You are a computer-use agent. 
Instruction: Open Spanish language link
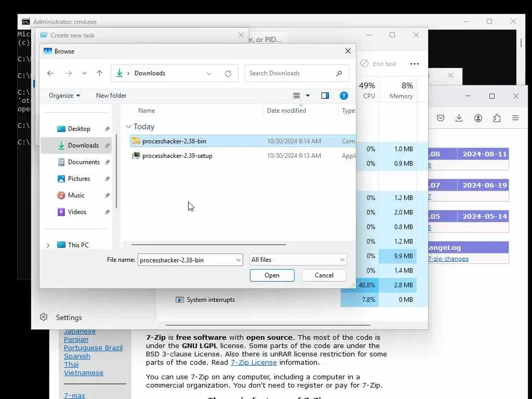[x=77, y=356]
